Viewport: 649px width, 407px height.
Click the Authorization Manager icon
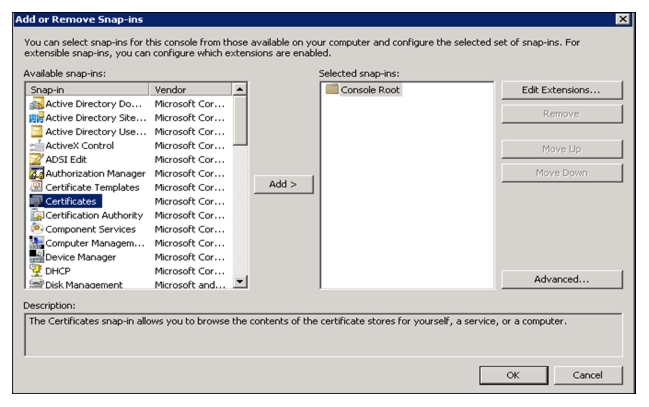36,173
